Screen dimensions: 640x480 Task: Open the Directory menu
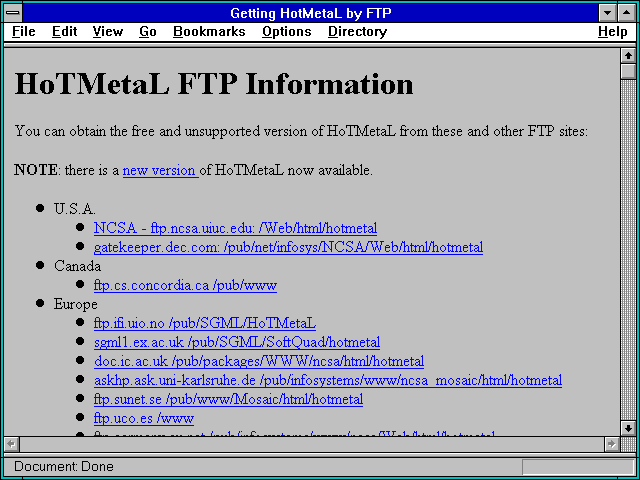(x=358, y=31)
